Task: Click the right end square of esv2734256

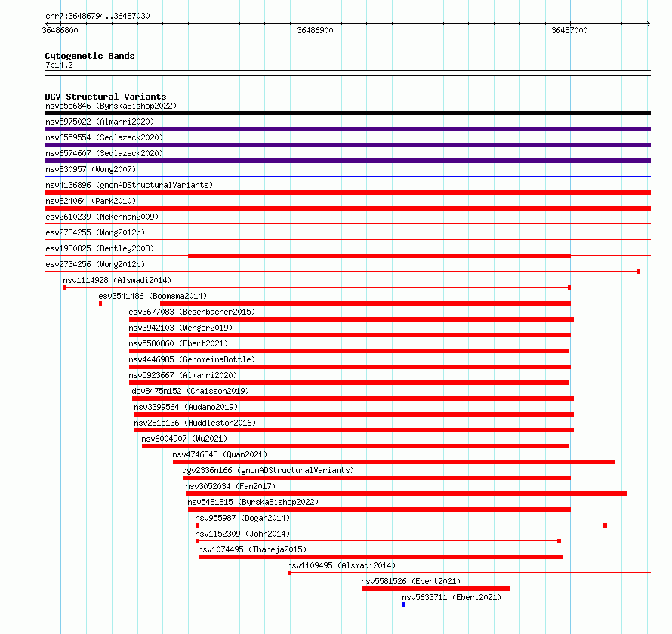Action: point(638,272)
